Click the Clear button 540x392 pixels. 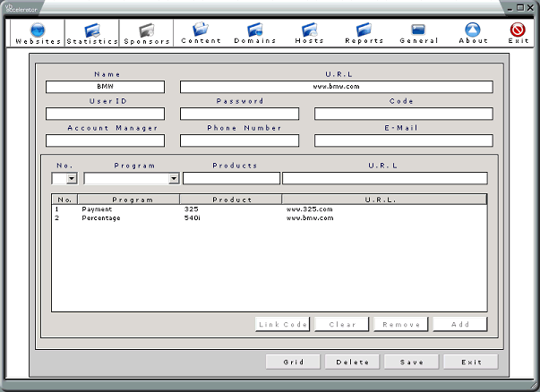tap(341, 324)
